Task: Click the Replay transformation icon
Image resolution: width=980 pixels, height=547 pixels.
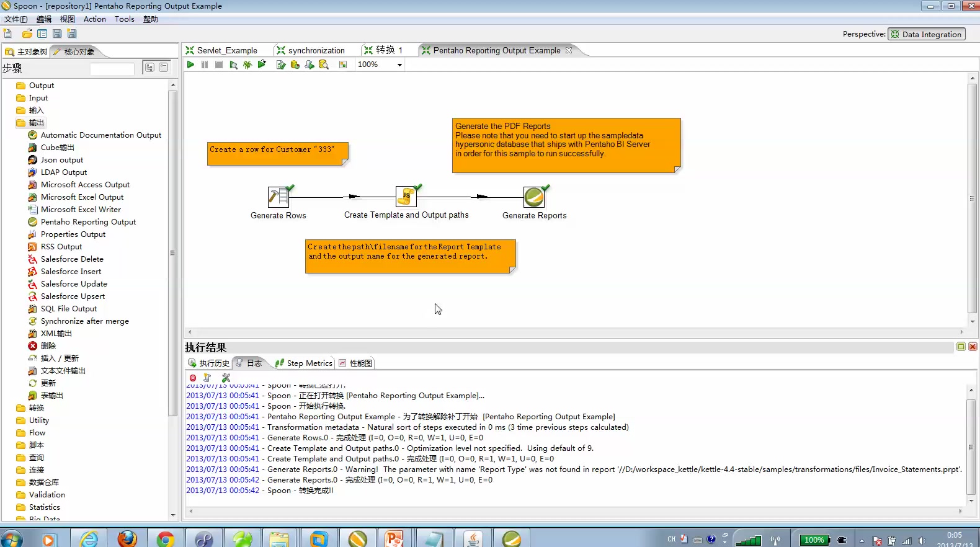Action: (262, 64)
